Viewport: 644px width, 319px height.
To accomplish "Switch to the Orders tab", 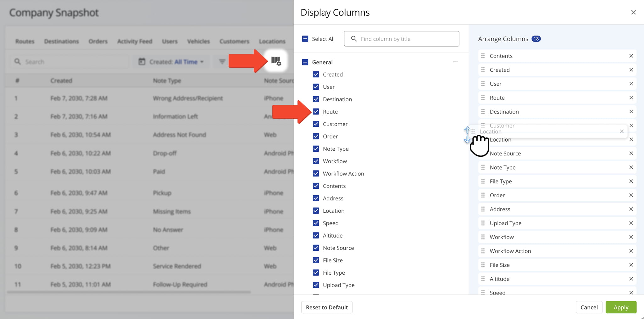I will click(98, 41).
